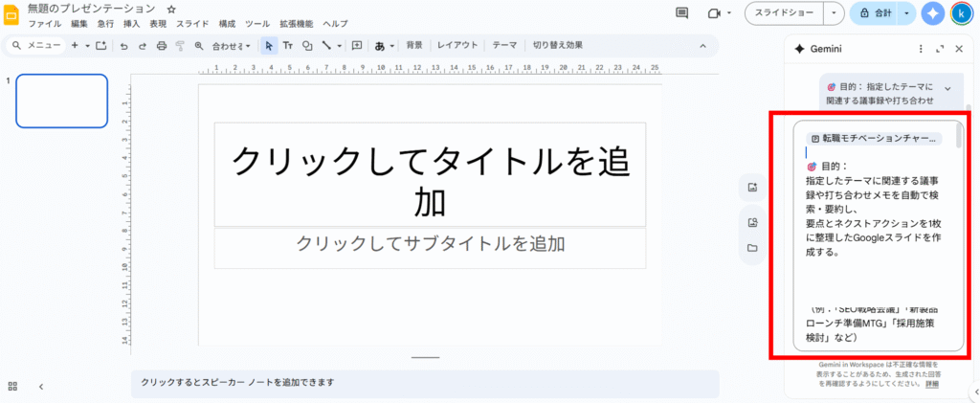
Task: Open the grid view icon at bottom left
Action: click(x=13, y=386)
